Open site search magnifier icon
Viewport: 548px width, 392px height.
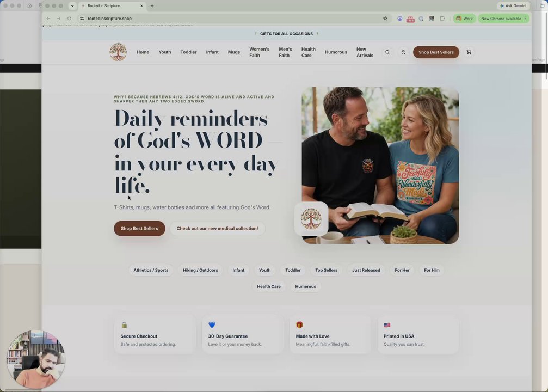pos(387,52)
